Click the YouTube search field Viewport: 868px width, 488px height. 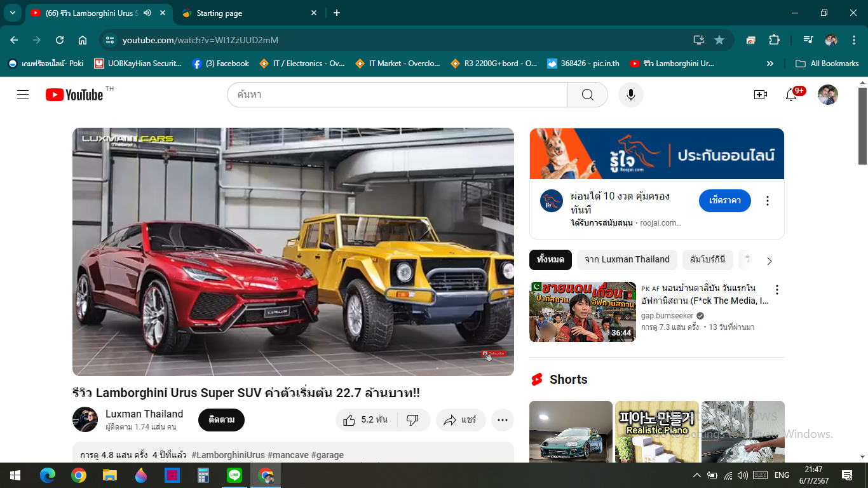397,95
